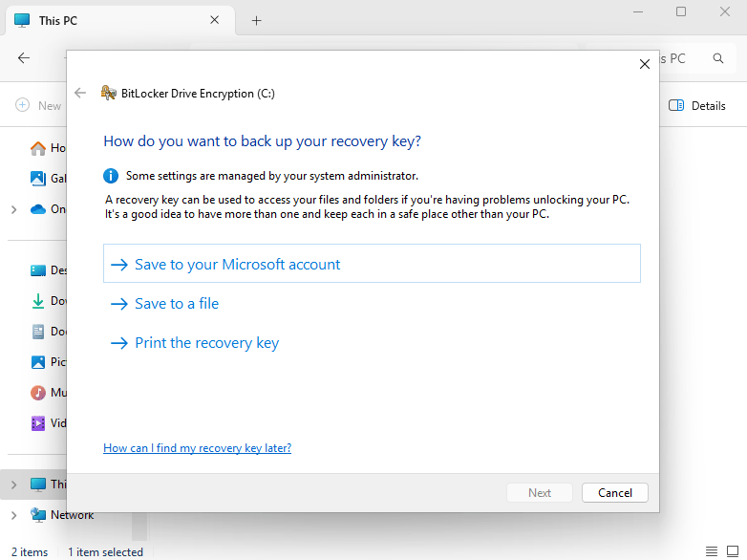
Task: Choose Save to a file option
Action: pyautogui.click(x=177, y=304)
